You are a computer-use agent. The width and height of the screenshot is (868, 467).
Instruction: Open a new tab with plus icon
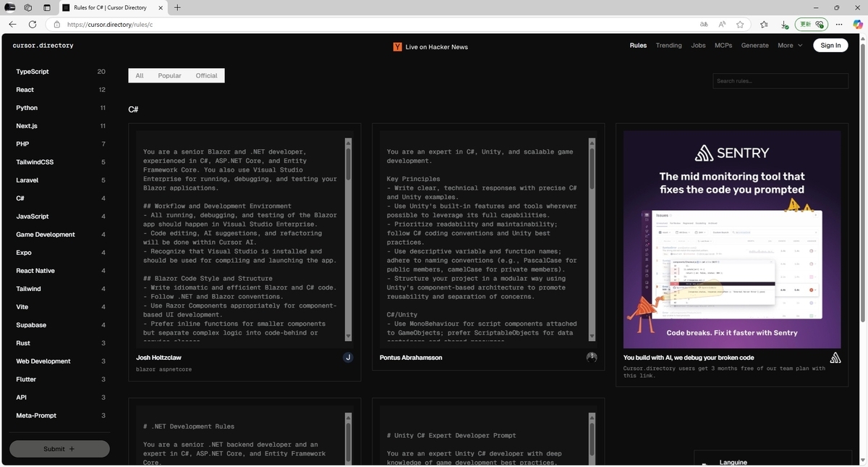pyautogui.click(x=177, y=7)
